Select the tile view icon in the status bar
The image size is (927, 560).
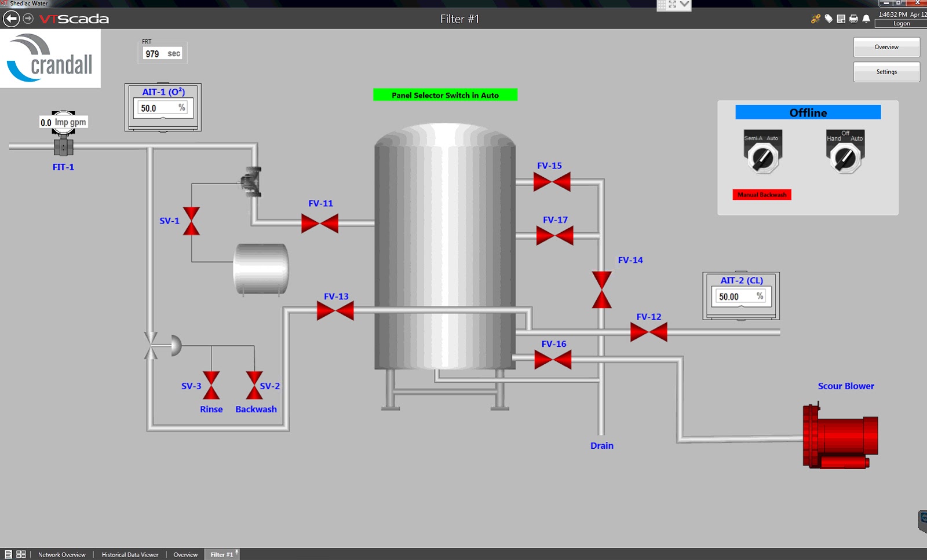point(21,554)
